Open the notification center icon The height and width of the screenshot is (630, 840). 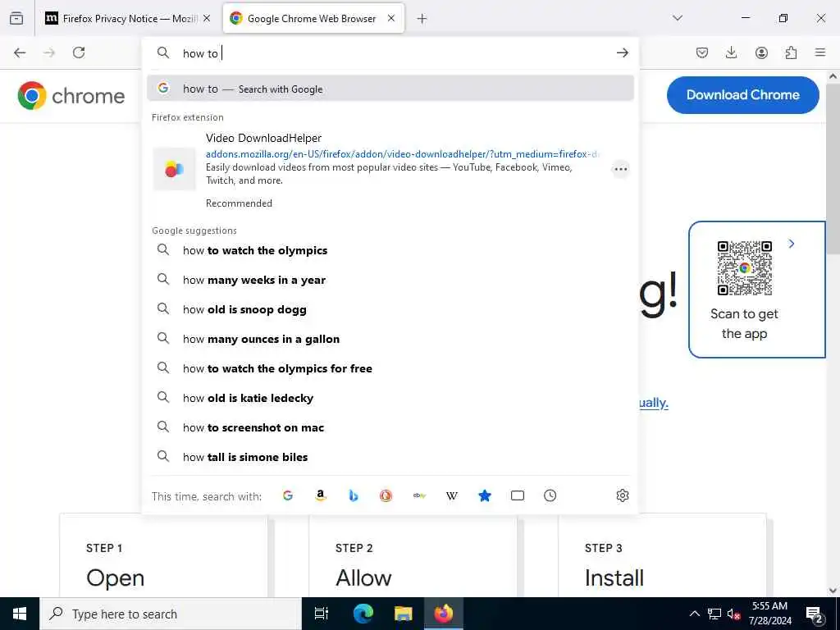coord(814,614)
